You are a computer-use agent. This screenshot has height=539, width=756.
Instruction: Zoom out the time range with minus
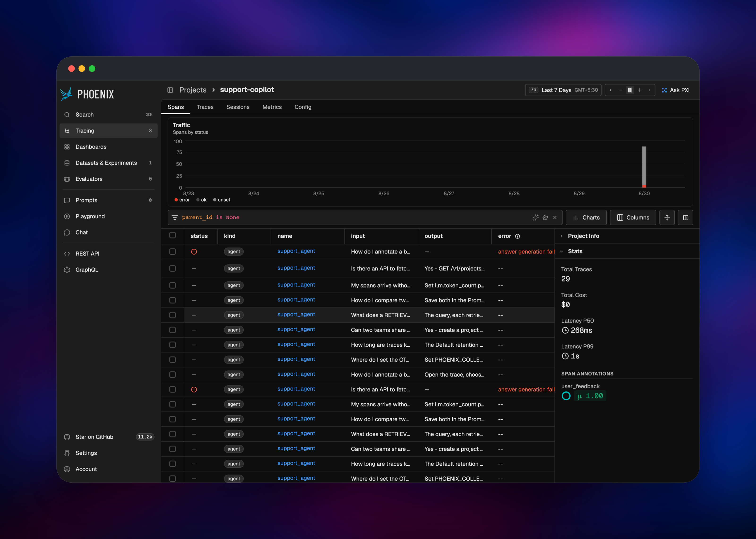click(x=620, y=90)
